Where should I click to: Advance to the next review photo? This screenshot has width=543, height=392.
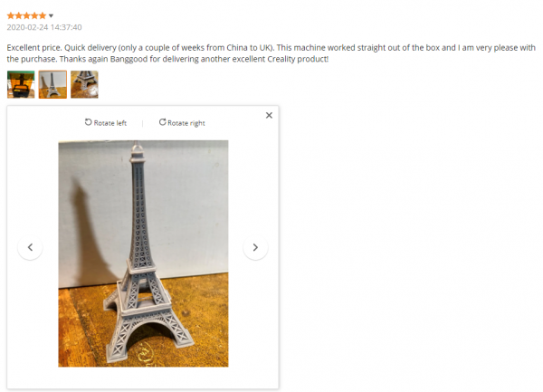255,247
